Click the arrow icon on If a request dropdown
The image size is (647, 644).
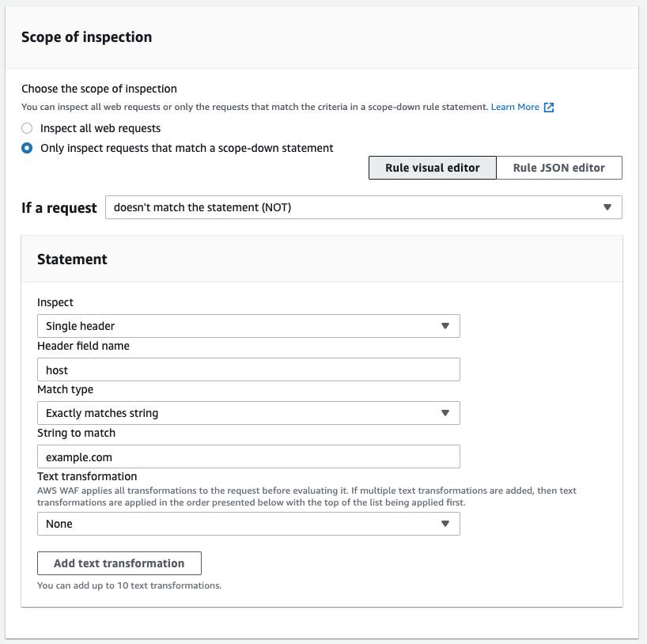607,207
